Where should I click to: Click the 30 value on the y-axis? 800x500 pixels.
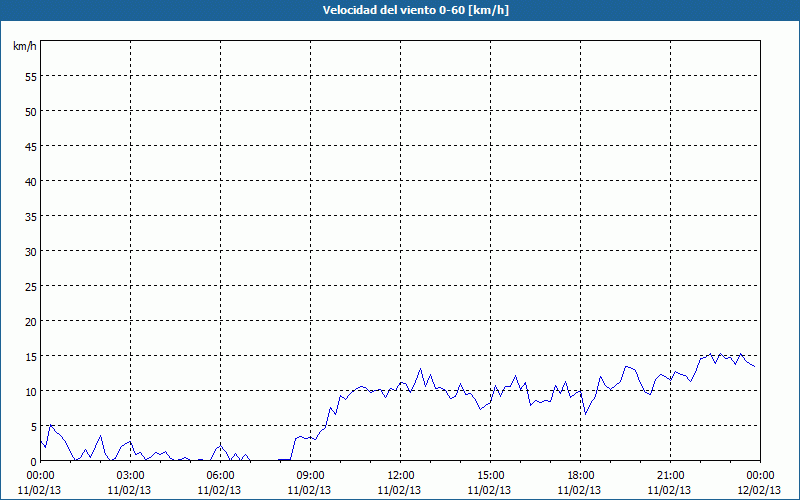(x=31, y=252)
